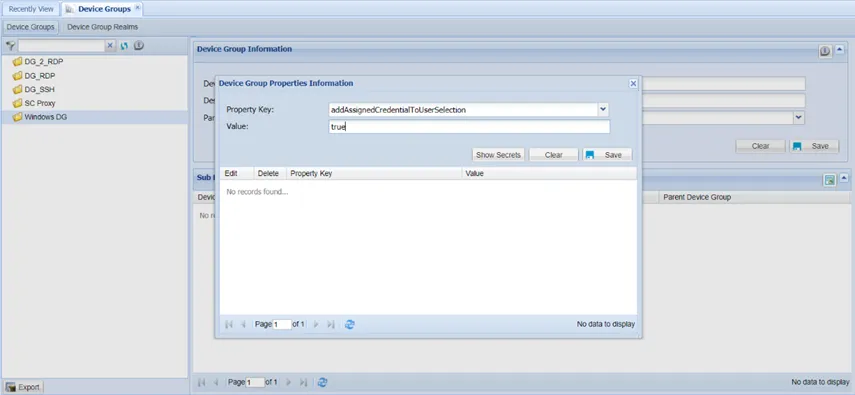This screenshot has width=855, height=395.
Task: Click the DG_RDP folder icon
Action: [x=17, y=75]
